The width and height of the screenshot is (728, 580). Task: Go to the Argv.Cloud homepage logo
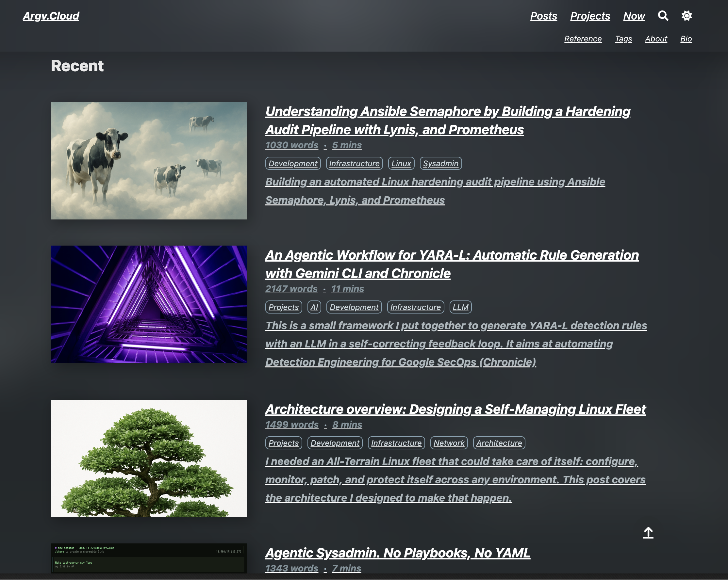pyautogui.click(x=51, y=16)
